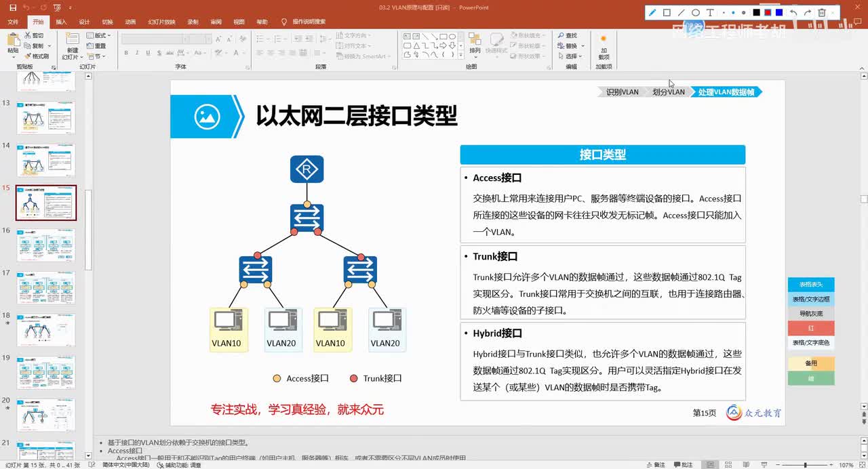Viewport: 868px width, 469px height.
Task: Expand the section (节) dropdown
Action: point(97,56)
